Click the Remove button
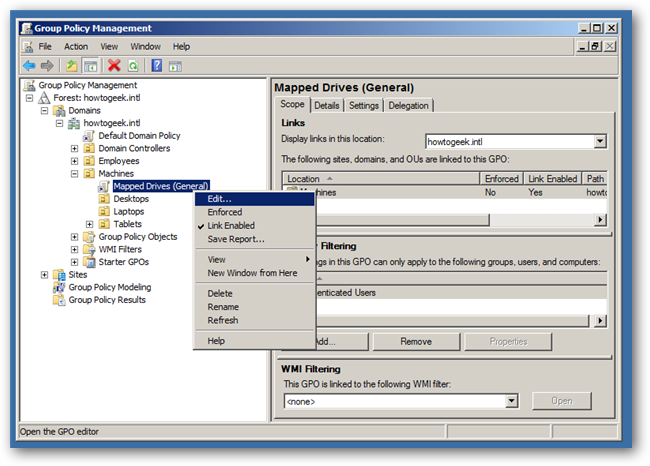Image resolution: width=650 pixels, height=466 pixels. click(x=416, y=342)
